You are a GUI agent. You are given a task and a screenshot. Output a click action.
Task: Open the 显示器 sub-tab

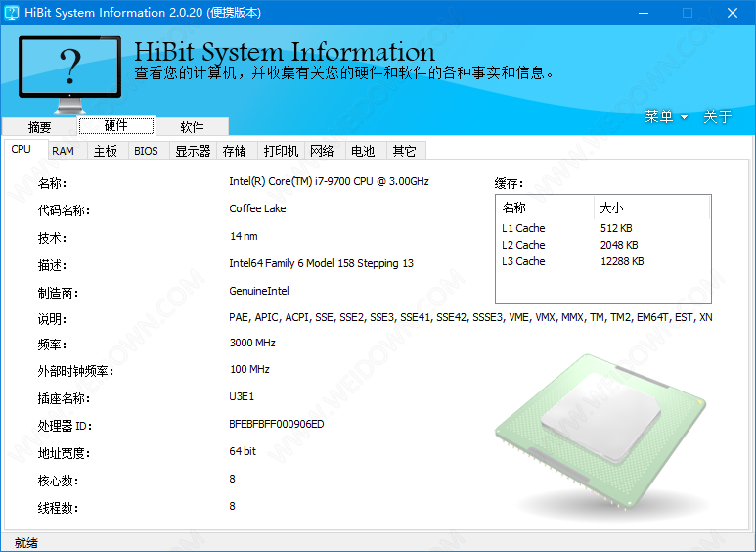coord(193,151)
